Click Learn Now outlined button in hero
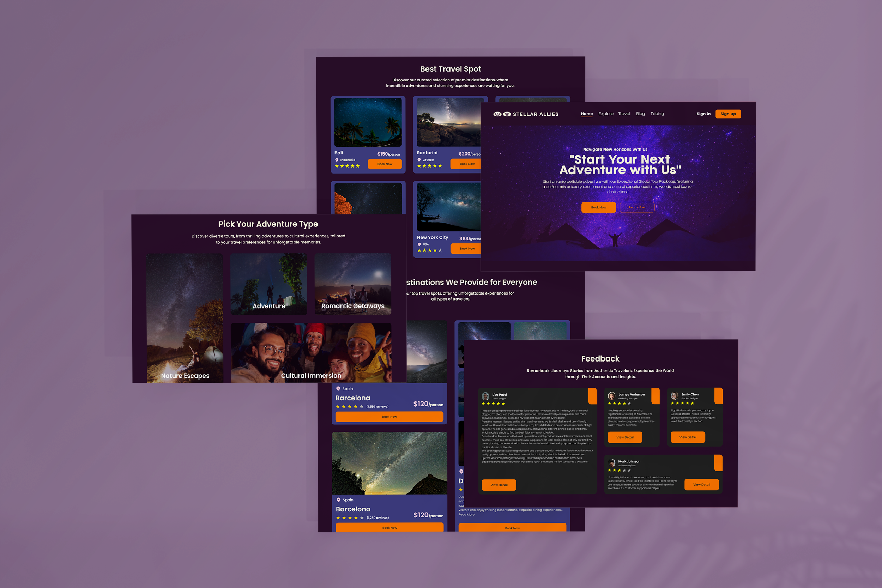 [637, 207]
